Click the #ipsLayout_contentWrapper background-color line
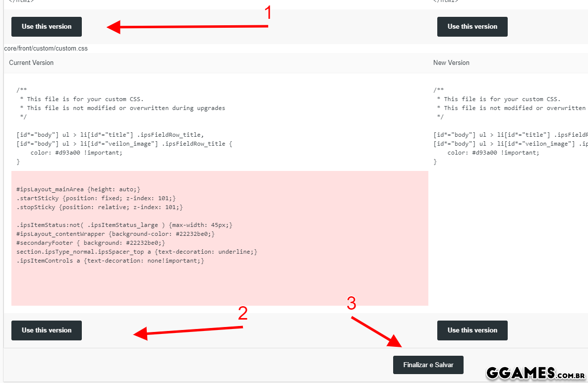588x383 pixels. (x=116, y=234)
